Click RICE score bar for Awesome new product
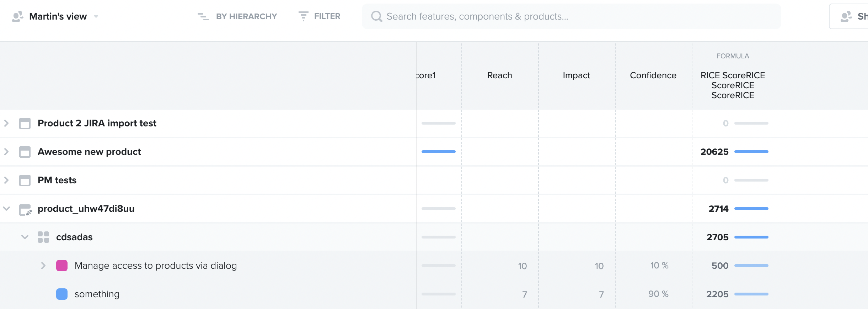The height and width of the screenshot is (309, 868). click(751, 152)
